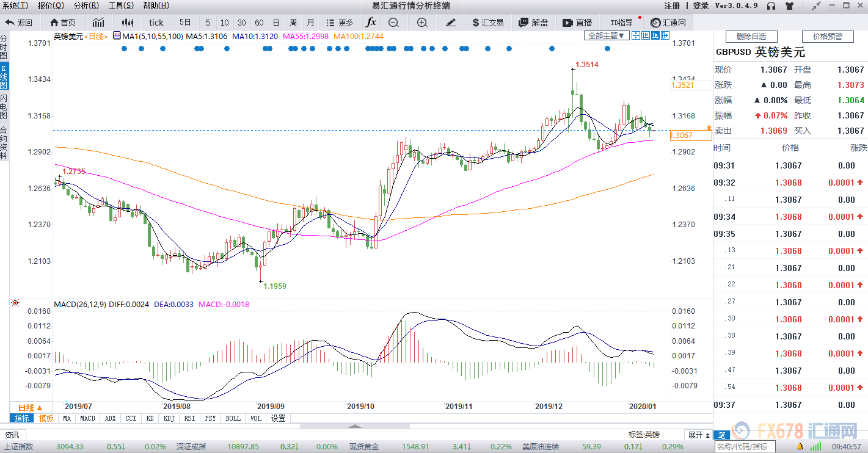Click the 删除自选 button
The height and width of the screenshot is (453, 868).
(751, 37)
